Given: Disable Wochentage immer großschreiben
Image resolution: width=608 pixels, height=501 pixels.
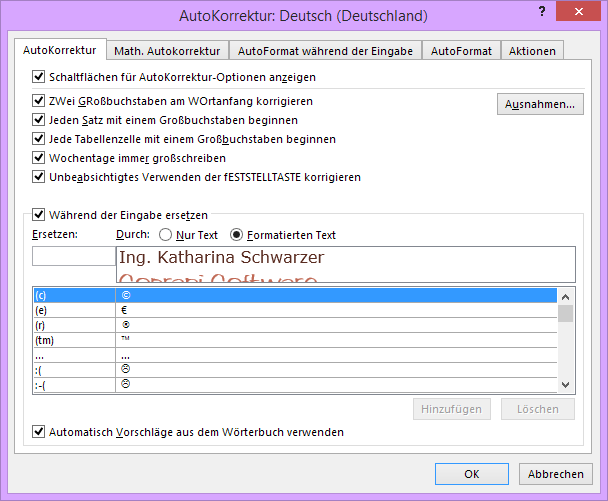Looking at the screenshot, I should coord(39,158).
